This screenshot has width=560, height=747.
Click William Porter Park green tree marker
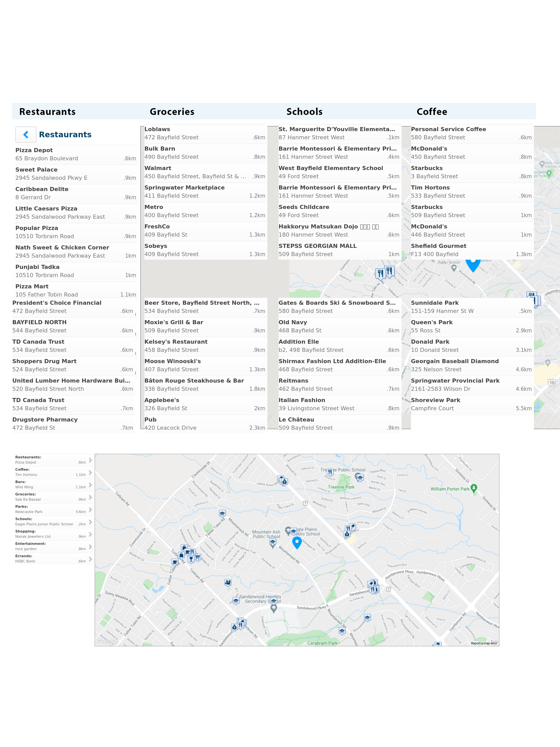click(474, 488)
